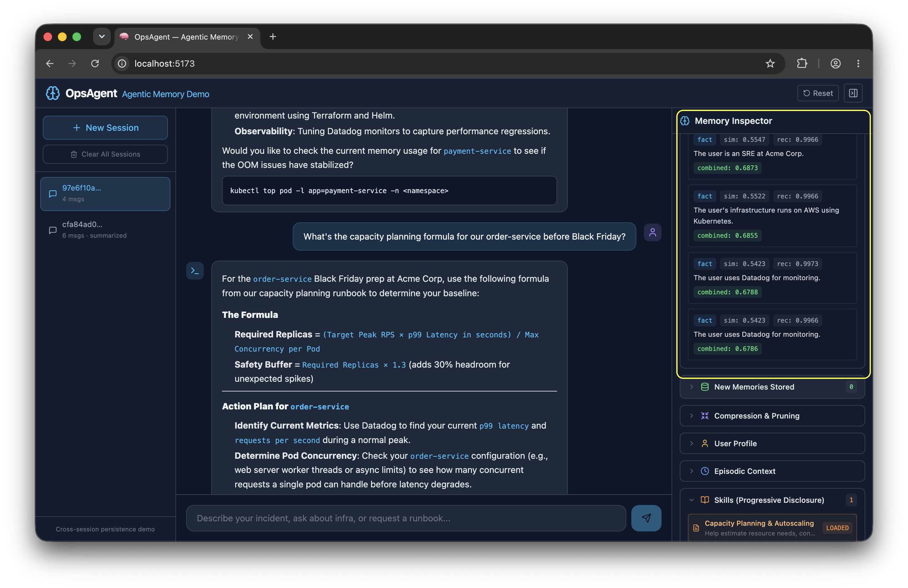Click the kubectl top pod command block
This screenshot has width=908, height=588.
coord(389,191)
